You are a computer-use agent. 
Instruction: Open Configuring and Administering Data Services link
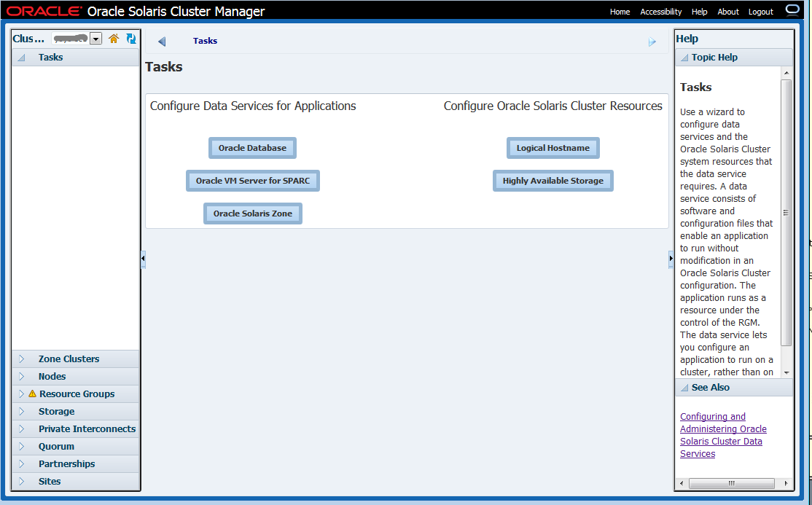click(723, 435)
